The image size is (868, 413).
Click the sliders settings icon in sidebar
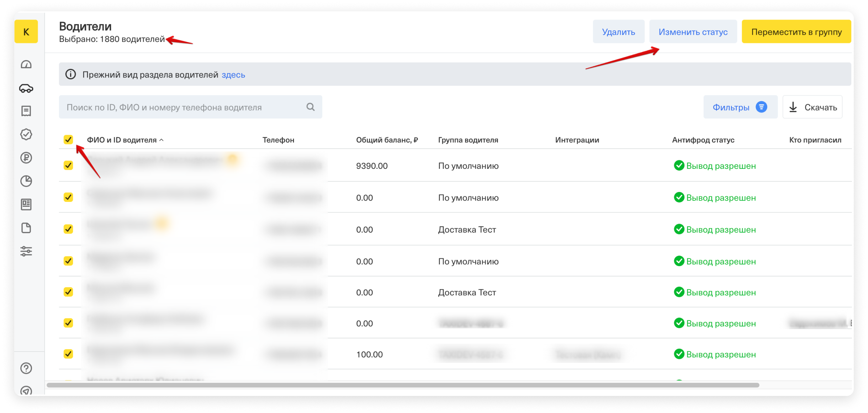coord(26,251)
